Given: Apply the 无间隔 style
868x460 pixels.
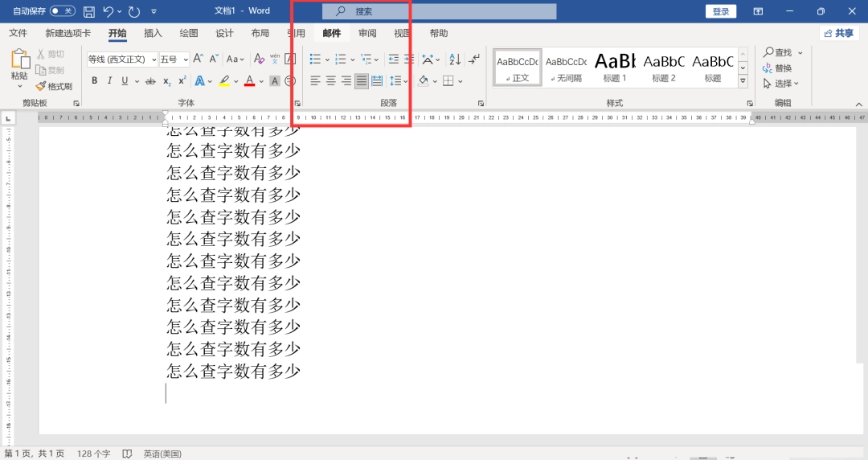Looking at the screenshot, I should coord(567,67).
